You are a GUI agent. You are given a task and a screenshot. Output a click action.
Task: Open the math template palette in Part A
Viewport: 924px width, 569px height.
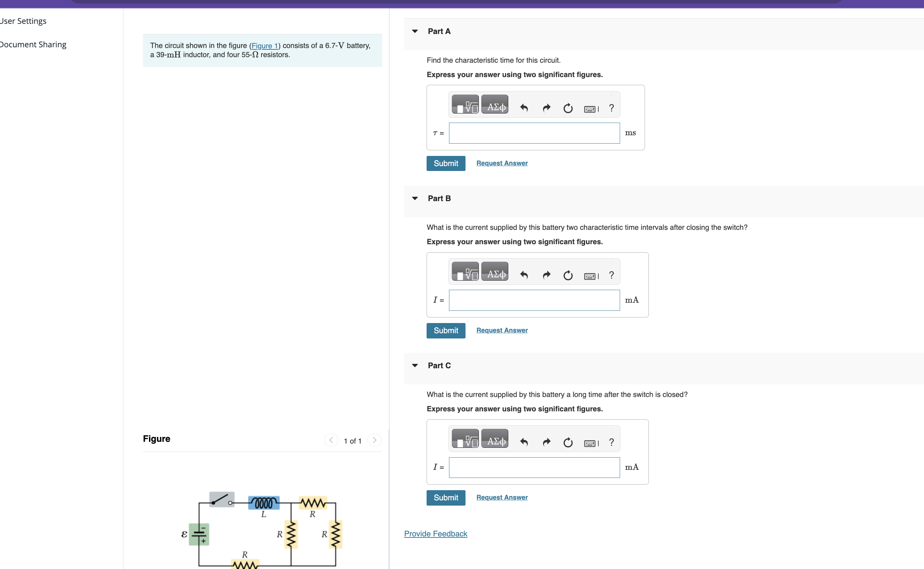pyautogui.click(x=464, y=104)
